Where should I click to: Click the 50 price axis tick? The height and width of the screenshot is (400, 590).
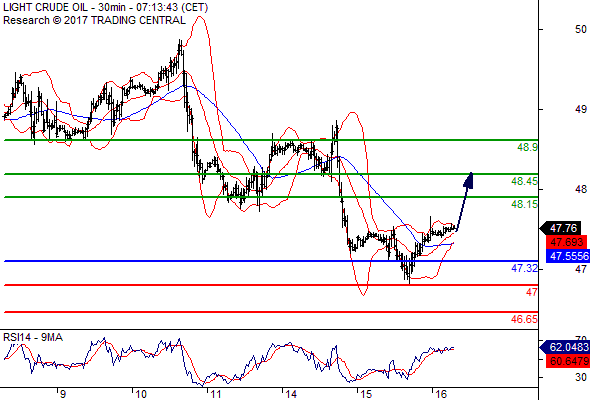pyautogui.click(x=581, y=29)
